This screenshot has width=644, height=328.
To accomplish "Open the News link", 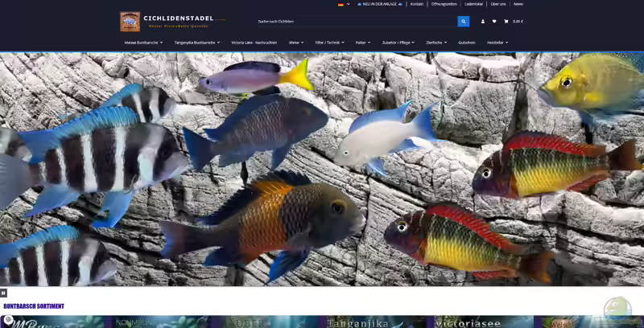I will [x=518, y=4].
